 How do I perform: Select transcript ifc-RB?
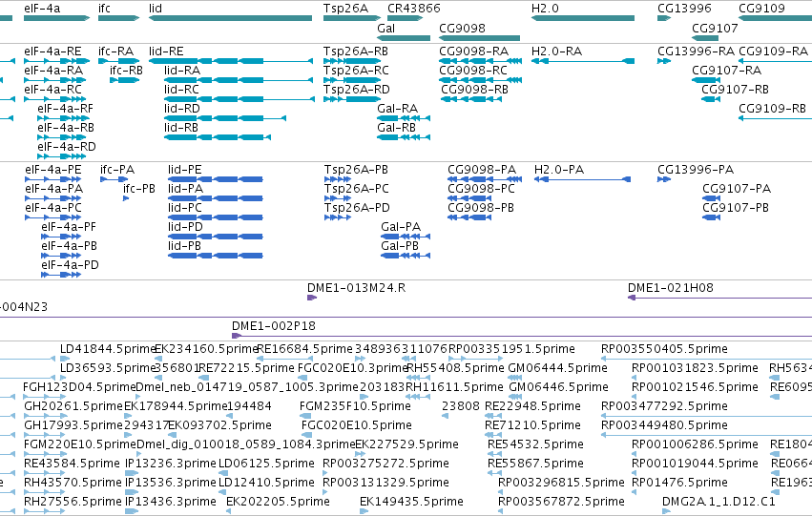(126, 71)
